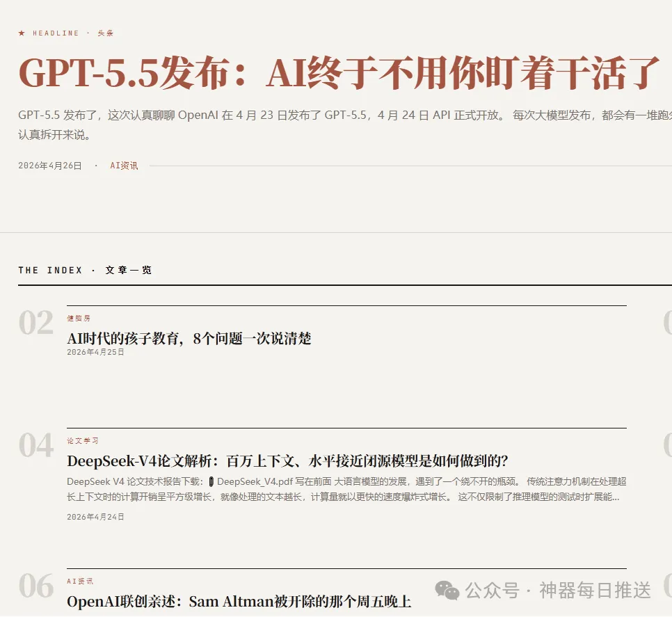Click the paperclip icon before DeepSeek_V4.pdf
Image resolution: width=672 pixels, height=617 pixels.
pyautogui.click(x=211, y=482)
